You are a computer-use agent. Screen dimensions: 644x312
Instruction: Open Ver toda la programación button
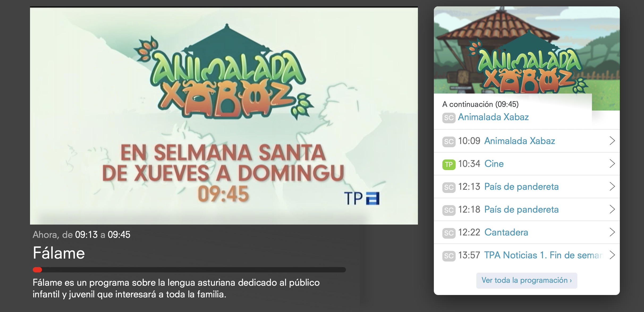(527, 280)
